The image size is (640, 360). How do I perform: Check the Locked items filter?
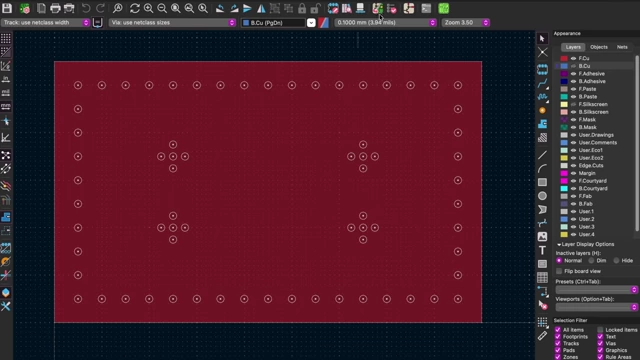point(600,330)
